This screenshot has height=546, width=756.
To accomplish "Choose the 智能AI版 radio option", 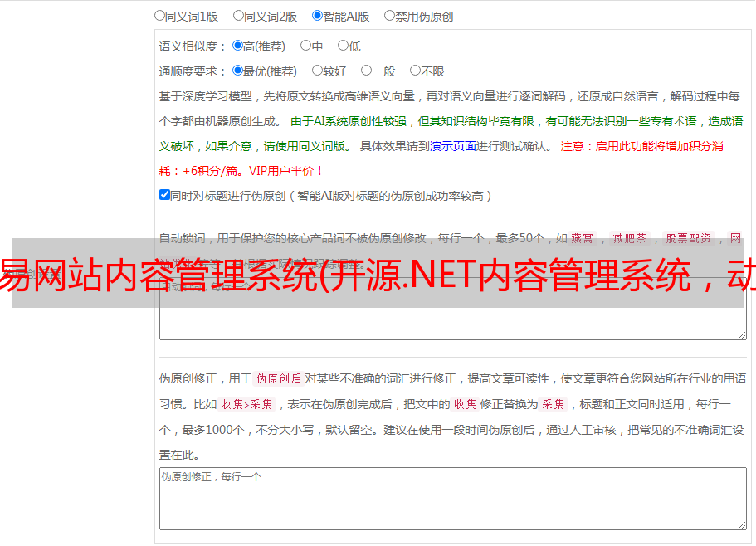I will [x=317, y=16].
